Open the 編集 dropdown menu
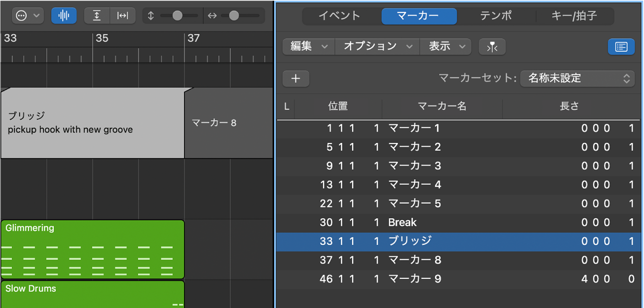 [x=308, y=46]
